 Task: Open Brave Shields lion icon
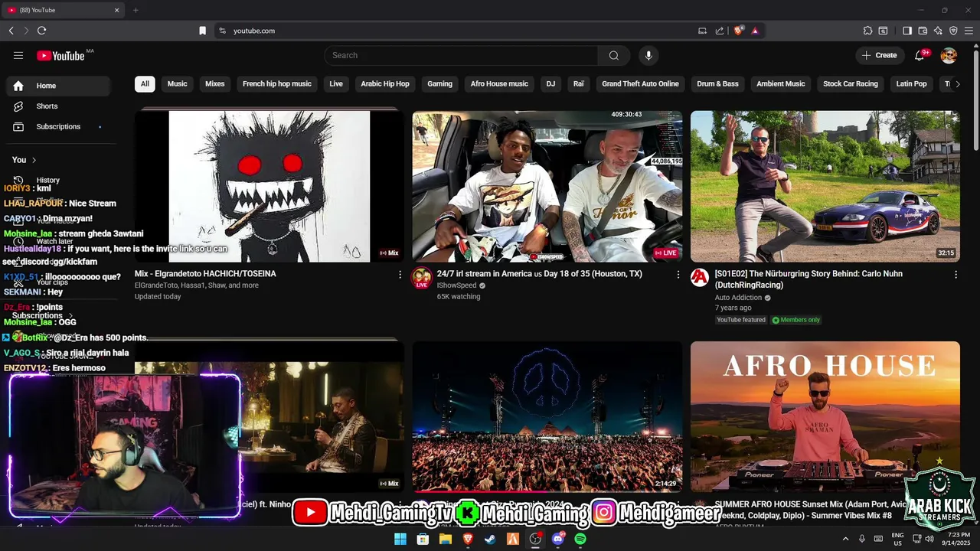[x=738, y=31]
